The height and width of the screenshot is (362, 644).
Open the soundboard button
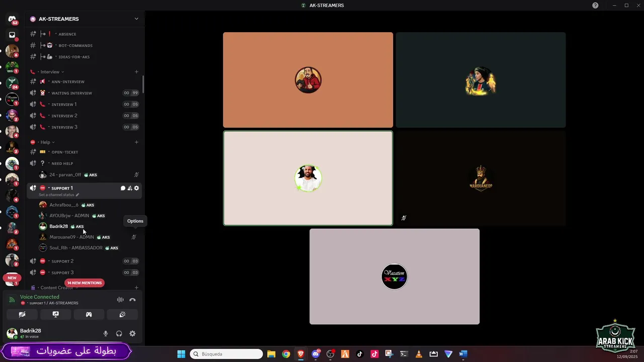[x=122, y=314]
